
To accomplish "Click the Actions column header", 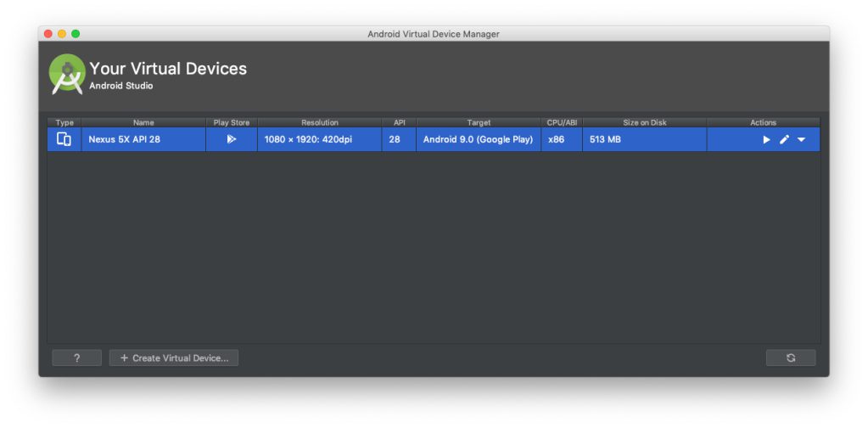I will (x=764, y=122).
